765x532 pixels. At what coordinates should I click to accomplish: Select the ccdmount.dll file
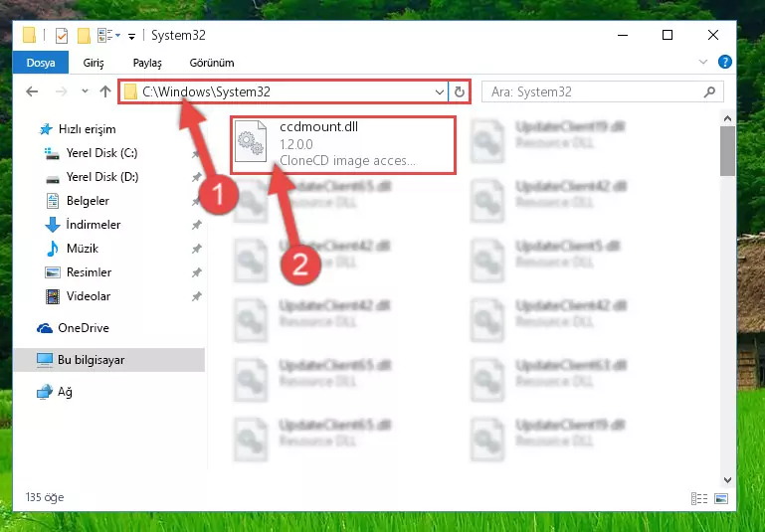coord(343,145)
